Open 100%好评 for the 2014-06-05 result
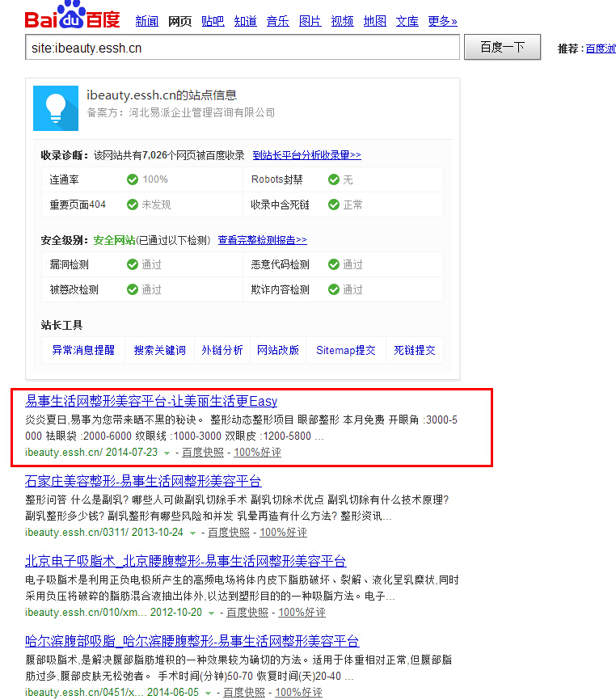 (298, 692)
